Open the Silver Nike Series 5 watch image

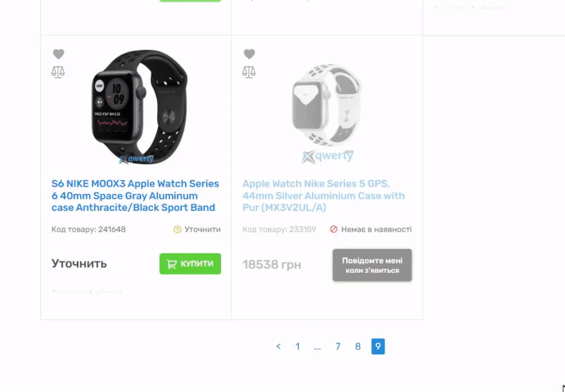point(327,112)
